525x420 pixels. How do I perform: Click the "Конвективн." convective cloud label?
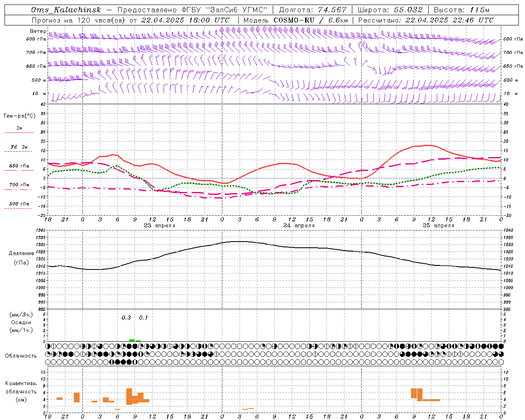(x=21, y=383)
